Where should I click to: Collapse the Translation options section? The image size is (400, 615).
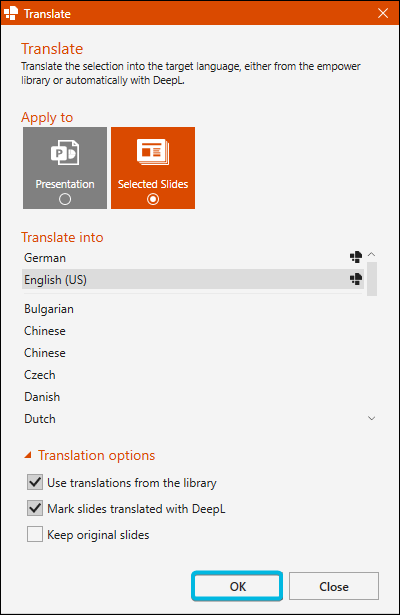[28, 455]
